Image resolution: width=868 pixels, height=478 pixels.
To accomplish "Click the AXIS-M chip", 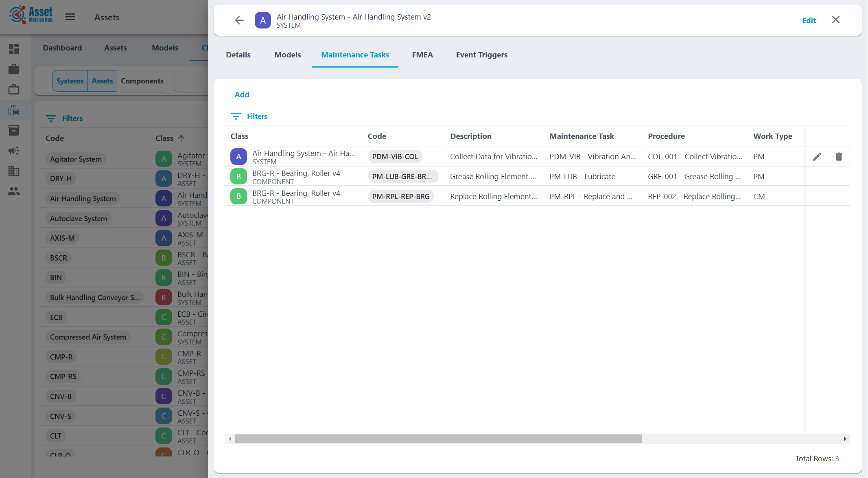I will pyautogui.click(x=62, y=238).
